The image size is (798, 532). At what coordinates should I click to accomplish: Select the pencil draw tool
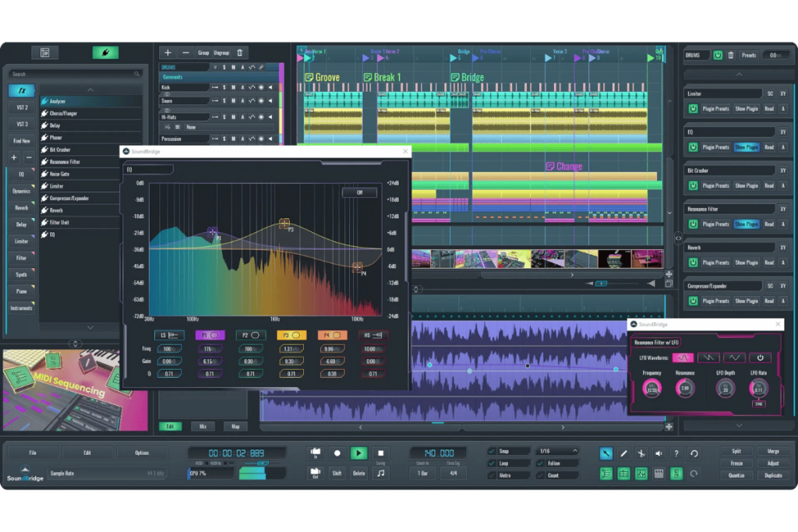tap(623, 453)
